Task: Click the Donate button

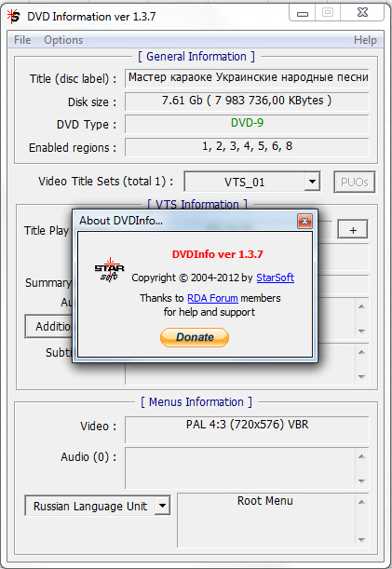Action: (x=195, y=337)
